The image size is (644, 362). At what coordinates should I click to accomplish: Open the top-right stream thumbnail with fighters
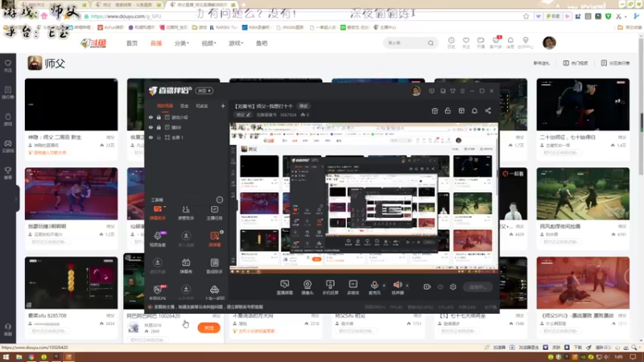click(x=583, y=105)
